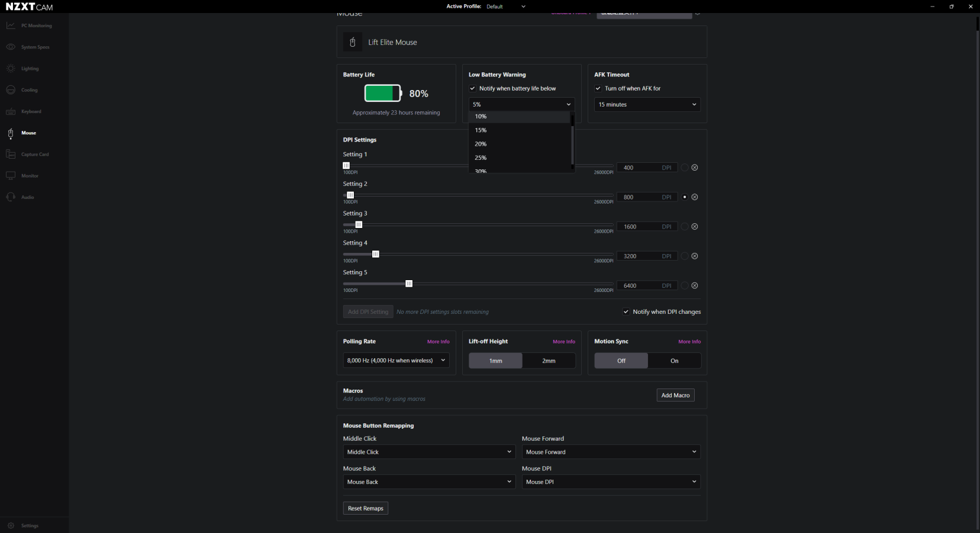
Task: Click the Cooling sidebar icon
Action: point(11,90)
